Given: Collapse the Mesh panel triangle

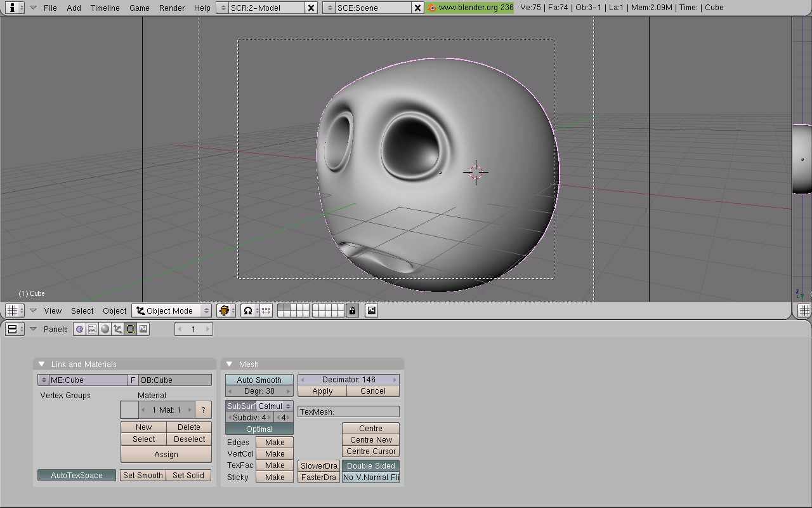Looking at the screenshot, I should pos(230,364).
